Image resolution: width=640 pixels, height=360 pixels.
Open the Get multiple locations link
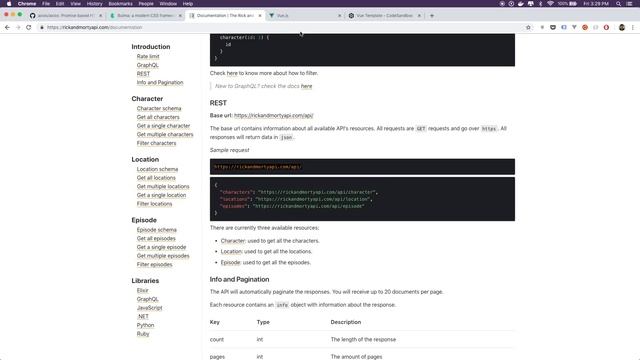pyautogui.click(x=163, y=187)
